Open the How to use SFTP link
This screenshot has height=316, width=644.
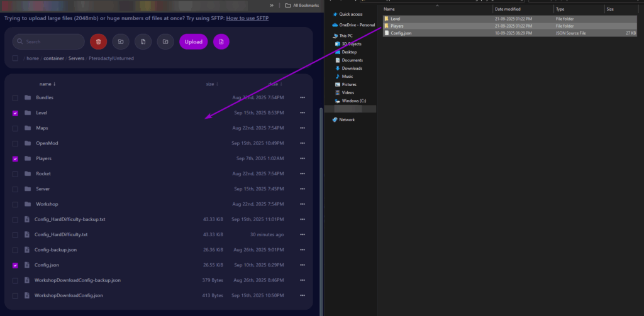tap(247, 18)
